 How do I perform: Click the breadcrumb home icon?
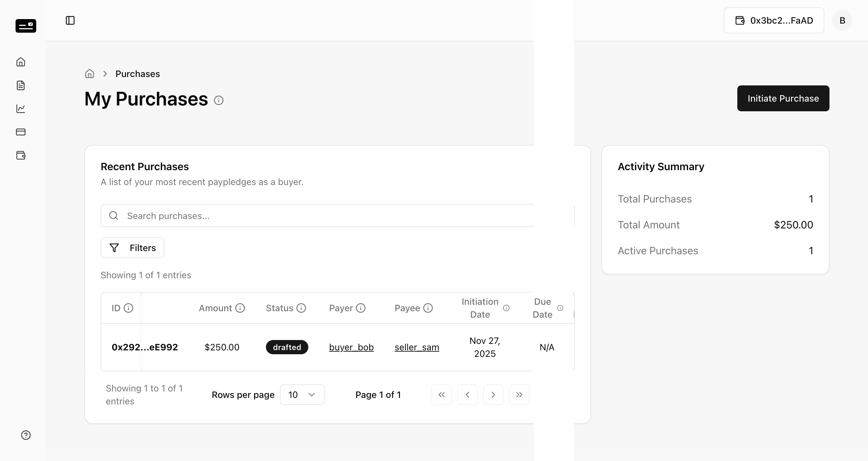90,73
